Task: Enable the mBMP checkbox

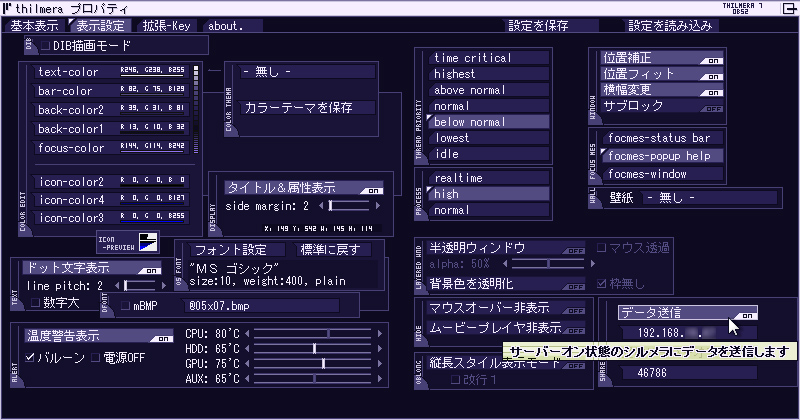Action: point(126,306)
